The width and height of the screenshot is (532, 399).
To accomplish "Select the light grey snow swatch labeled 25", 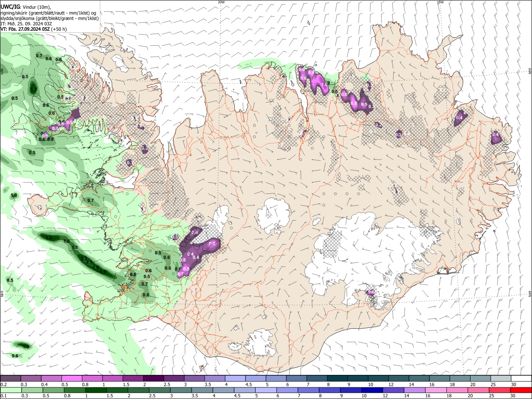I will tap(500, 379).
